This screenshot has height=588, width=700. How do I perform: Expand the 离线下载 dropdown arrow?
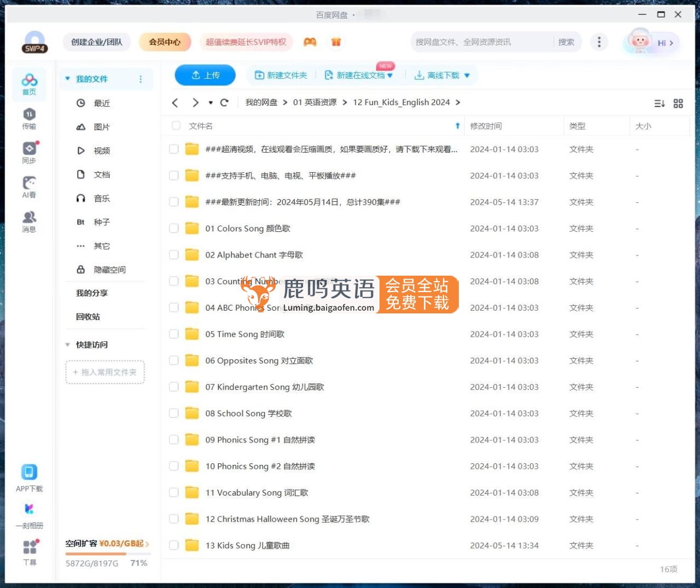pyautogui.click(x=467, y=75)
